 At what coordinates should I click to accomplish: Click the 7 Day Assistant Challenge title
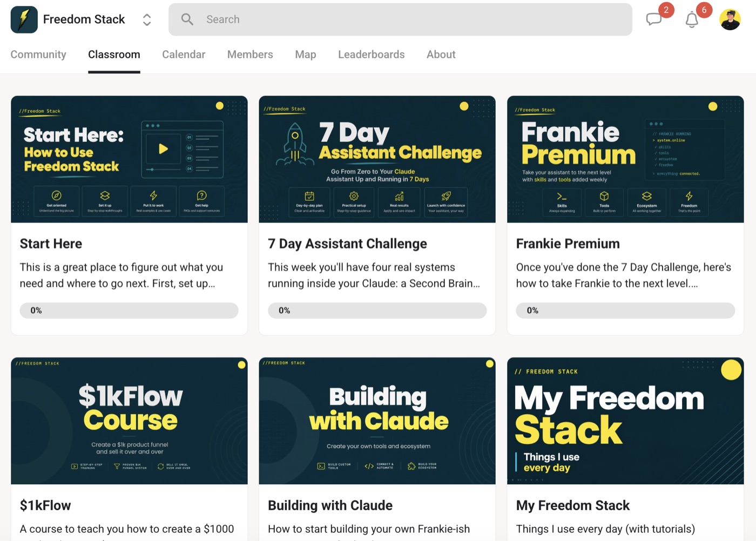click(347, 244)
